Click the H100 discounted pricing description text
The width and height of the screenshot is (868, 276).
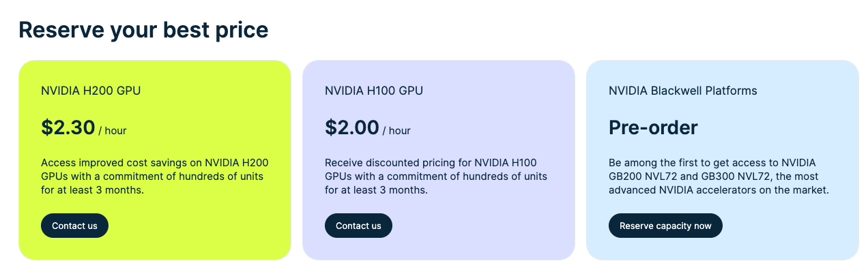[437, 177]
